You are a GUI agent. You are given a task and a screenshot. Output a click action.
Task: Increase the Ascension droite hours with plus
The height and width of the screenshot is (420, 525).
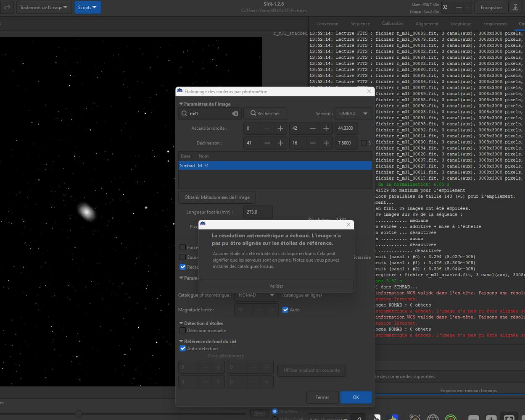click(280, 128)
